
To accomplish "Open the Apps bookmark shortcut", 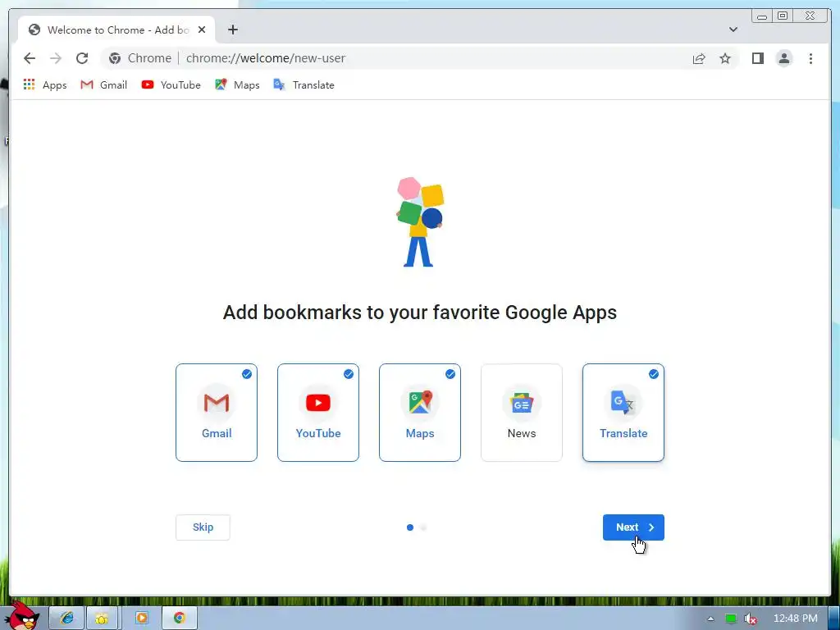I will [x=45, y=84].
